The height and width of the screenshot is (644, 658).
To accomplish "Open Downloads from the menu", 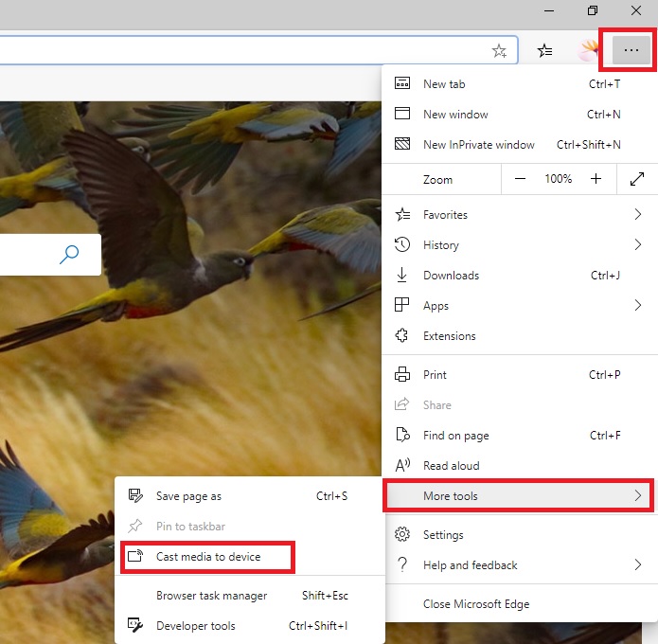I will point(519,276).
